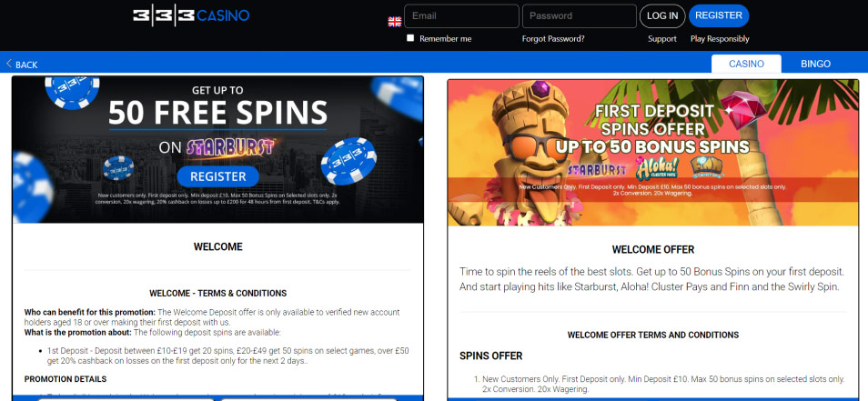Click the First Deposit Spins Offer tiki banner
The image size is (868, 401).
pyautogui.click(x=652, y=153)
